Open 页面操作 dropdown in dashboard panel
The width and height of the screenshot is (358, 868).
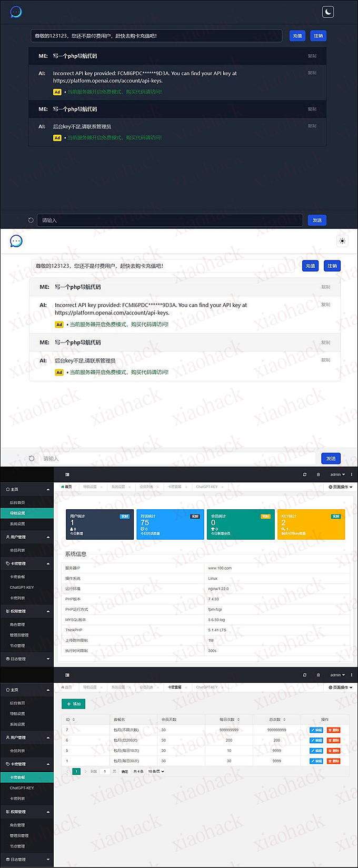[341, 487]
